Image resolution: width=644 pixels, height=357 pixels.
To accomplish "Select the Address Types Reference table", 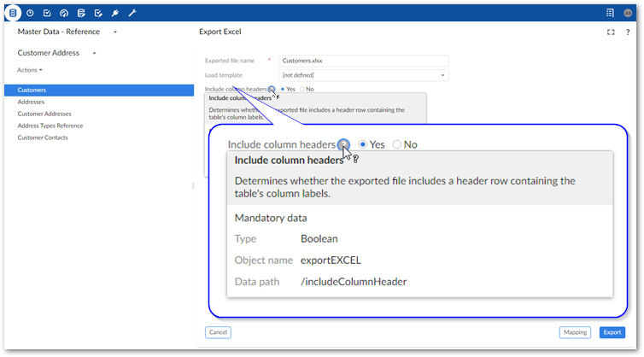I will pyautogui.click(x=50, y=126).
